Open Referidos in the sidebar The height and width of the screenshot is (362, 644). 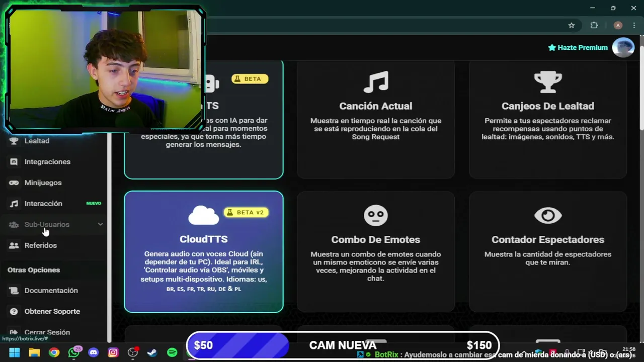34,245
